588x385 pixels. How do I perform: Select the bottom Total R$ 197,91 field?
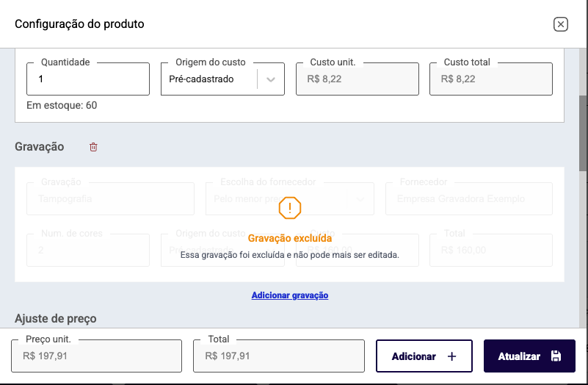(x=279, y=356)
